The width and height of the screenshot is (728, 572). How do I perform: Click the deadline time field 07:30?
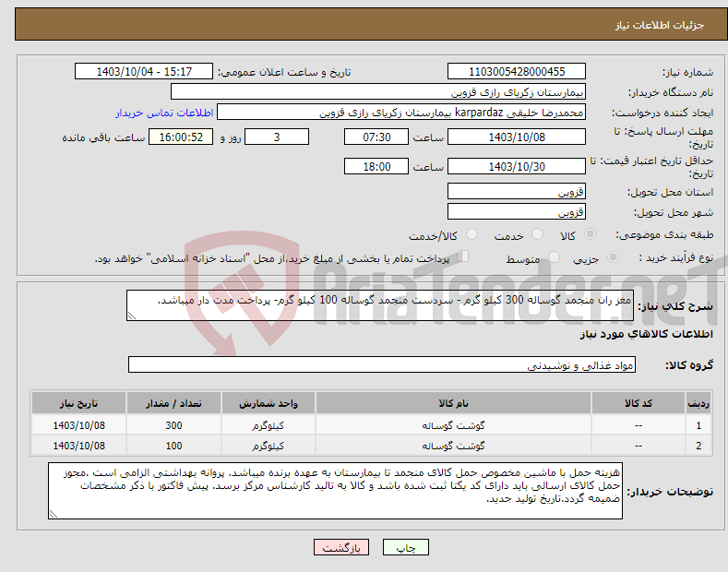376,137
